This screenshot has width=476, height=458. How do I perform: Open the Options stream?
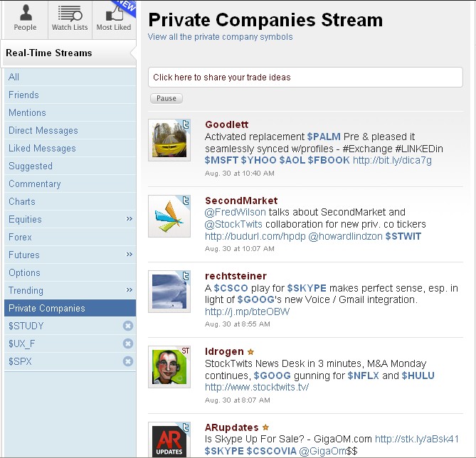pyautogui.click(x=70, y=272)
